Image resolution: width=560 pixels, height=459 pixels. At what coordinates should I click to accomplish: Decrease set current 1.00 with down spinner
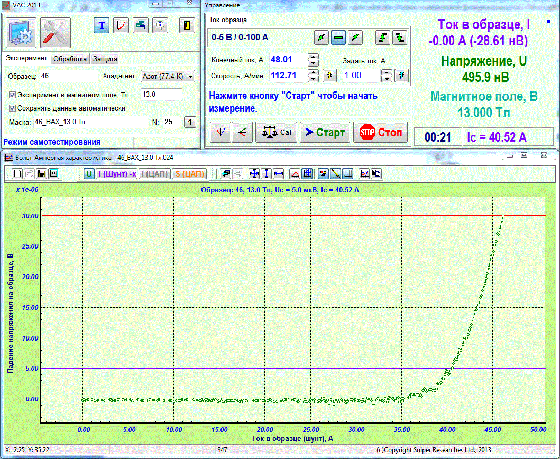point(386,79)
